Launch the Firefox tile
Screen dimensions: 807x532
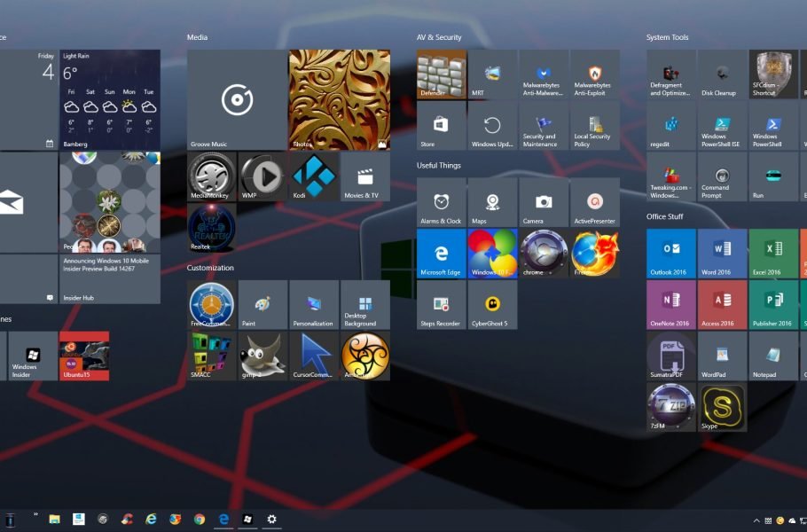pos(595,253)
